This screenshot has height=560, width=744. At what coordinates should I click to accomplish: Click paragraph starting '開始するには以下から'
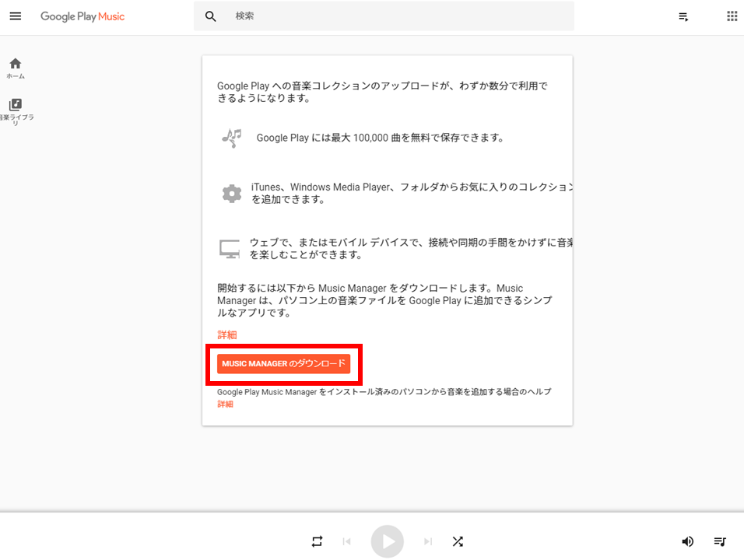coord(384,300)
